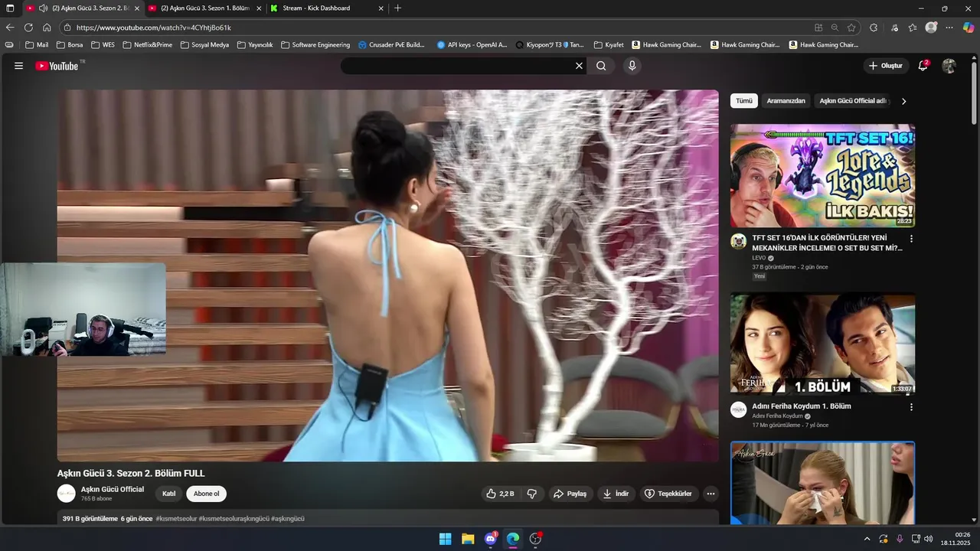Subscribe with the Abone ol button
This screenshot has width=980, height=551.
206,494
